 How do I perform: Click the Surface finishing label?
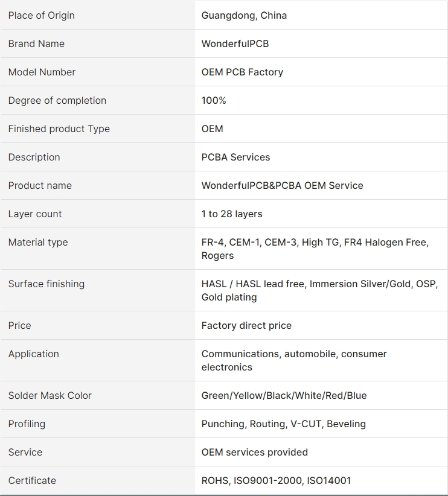pyautogui.click(x=46, y=284)
